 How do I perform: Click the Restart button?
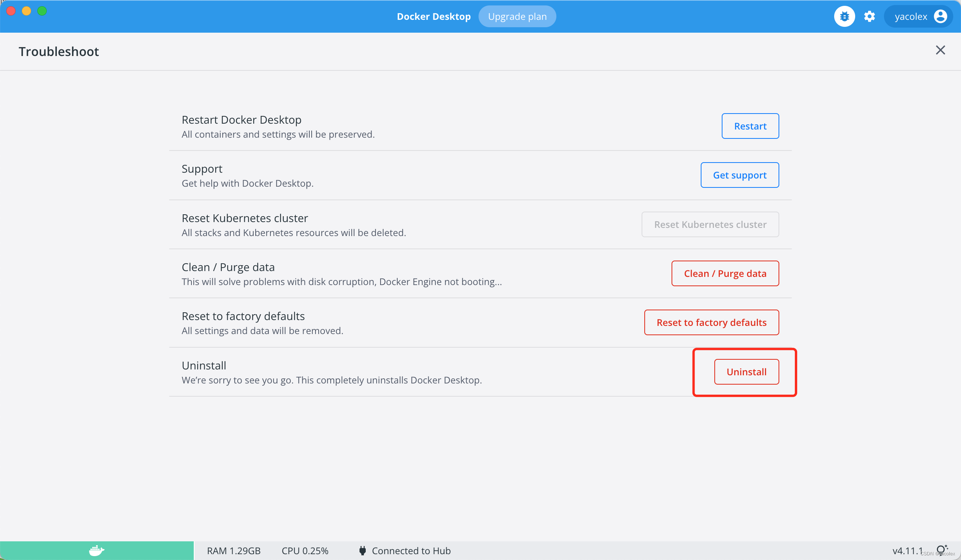(x=750, y=126)
